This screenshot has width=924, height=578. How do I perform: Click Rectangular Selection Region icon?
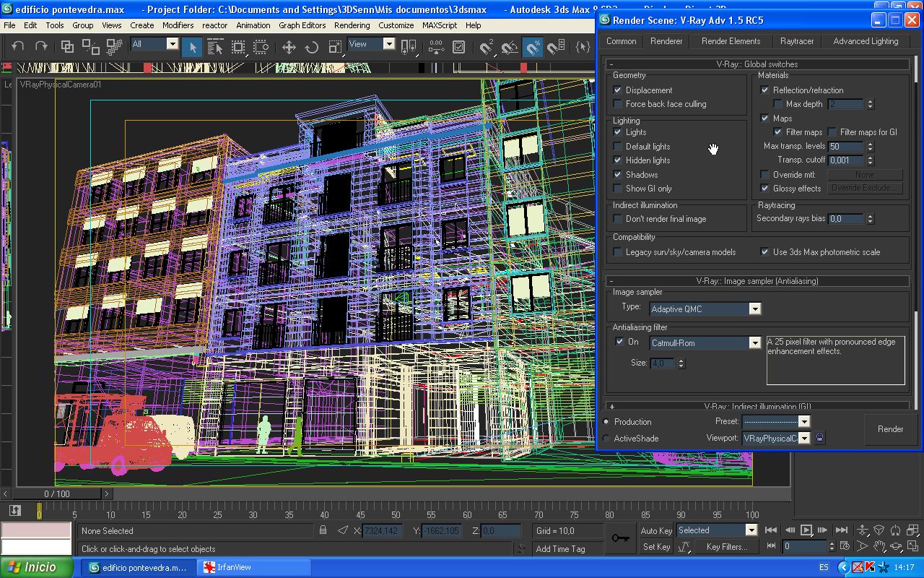(238, 48)
